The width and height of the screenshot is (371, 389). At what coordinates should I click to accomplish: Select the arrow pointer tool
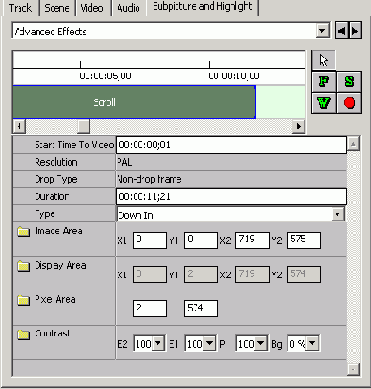pos(323,61)
